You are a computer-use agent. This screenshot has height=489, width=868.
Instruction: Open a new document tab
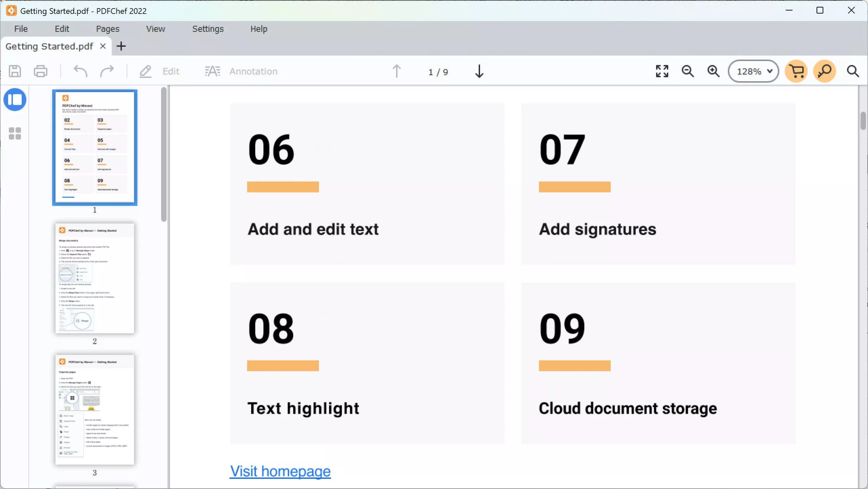point(121,46)
